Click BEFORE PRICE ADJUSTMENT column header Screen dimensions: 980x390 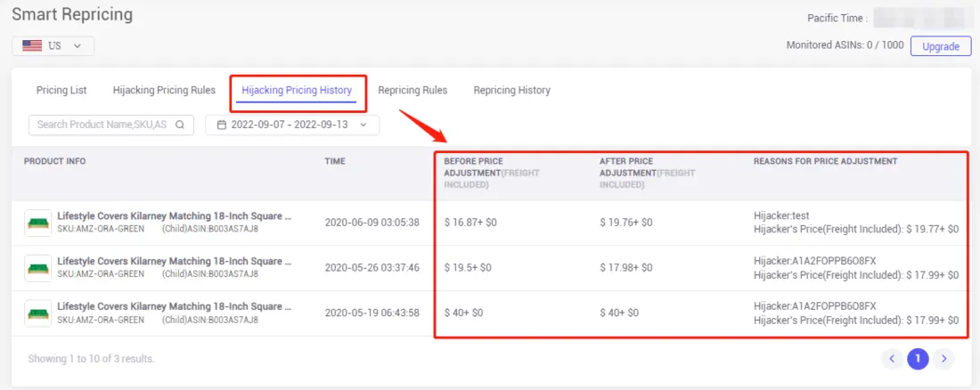click(x=491, y=173)
